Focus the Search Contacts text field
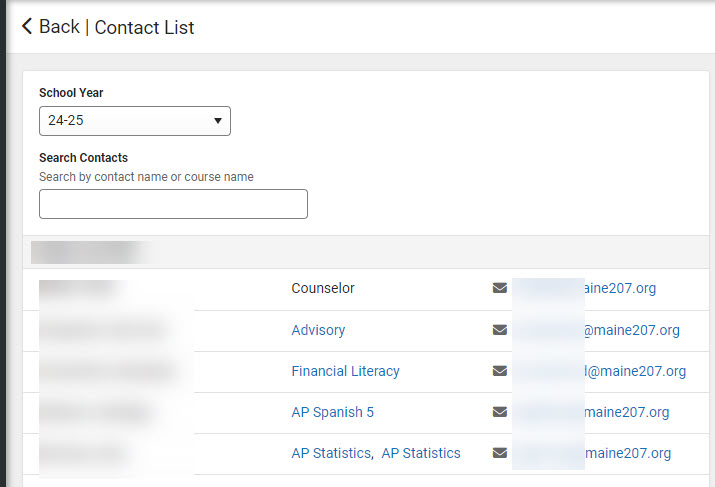 [x=173, y=204]
